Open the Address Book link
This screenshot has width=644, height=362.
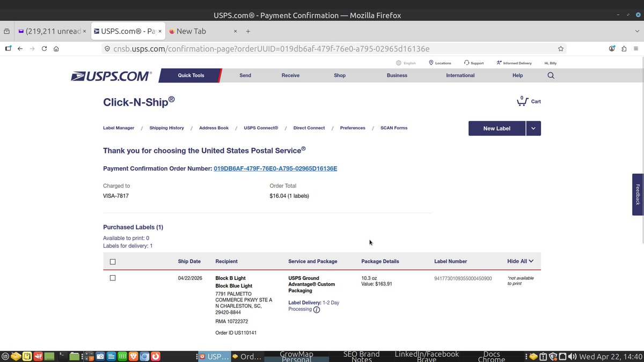coord(214,128)
